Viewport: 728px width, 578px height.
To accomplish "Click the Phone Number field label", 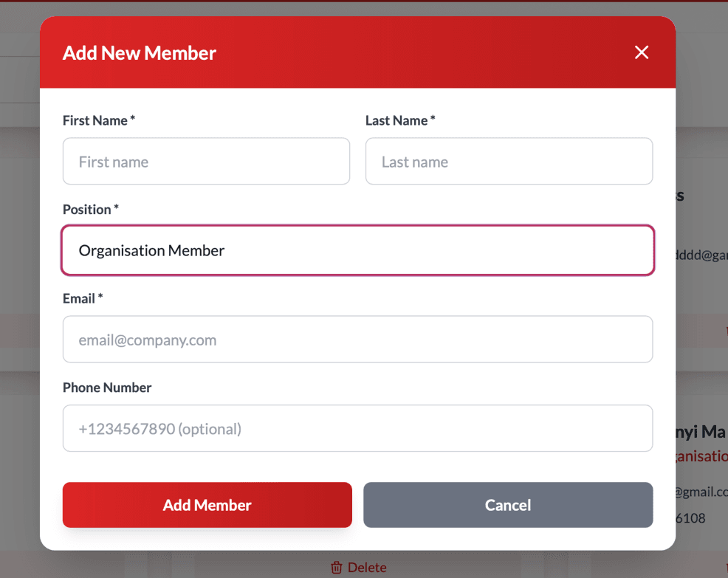I will [x=107, y=387].
